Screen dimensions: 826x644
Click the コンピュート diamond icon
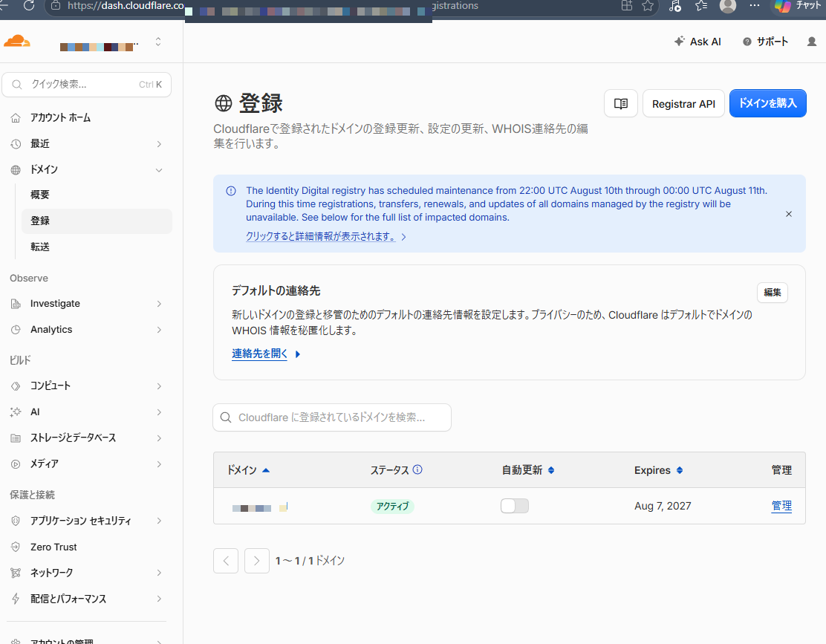point(16,386)
